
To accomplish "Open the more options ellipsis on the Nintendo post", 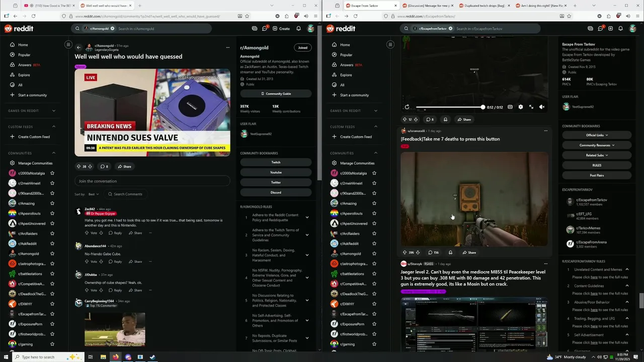I will 228,48.
